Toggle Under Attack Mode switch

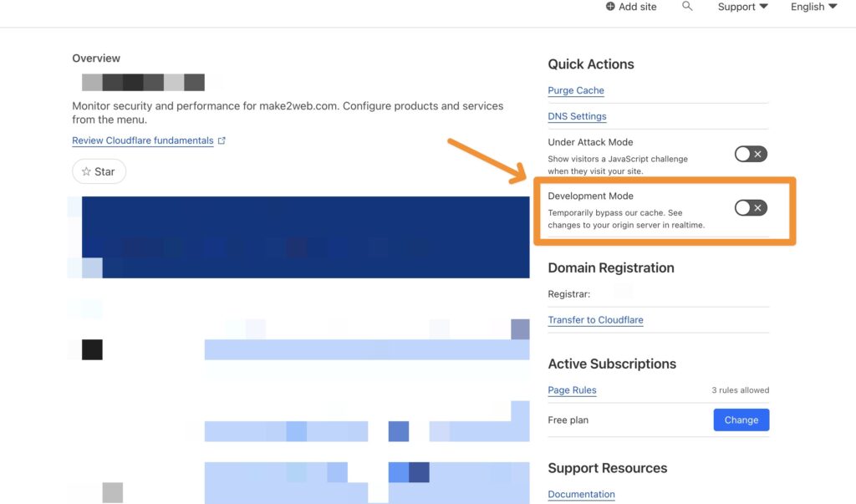pos(751,154)
